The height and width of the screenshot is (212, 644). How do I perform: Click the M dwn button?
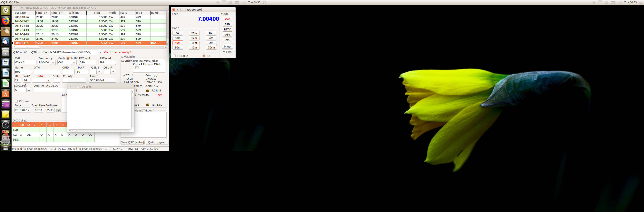coord(227,52)
